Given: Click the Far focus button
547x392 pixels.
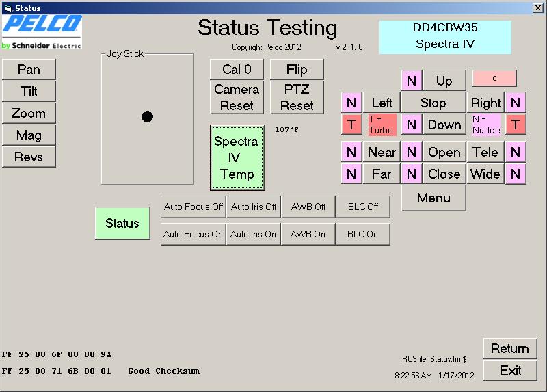Looking at the screenshot, I should (382, 174).
